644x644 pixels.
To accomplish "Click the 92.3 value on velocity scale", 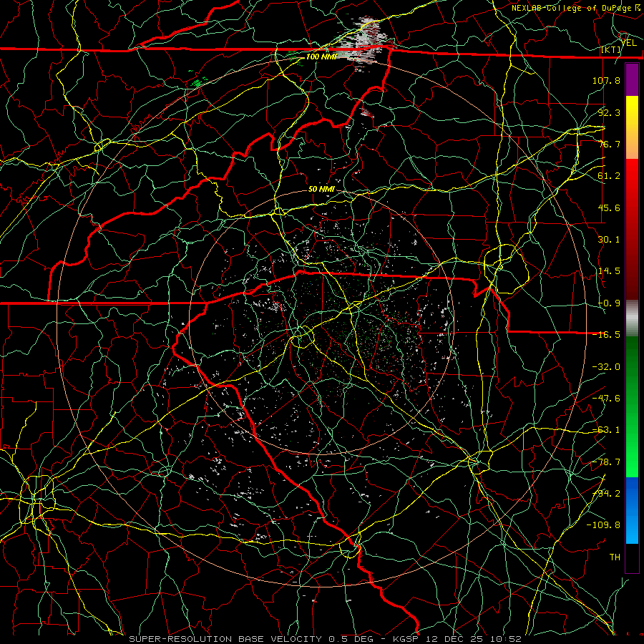I will tap(609, 112).
